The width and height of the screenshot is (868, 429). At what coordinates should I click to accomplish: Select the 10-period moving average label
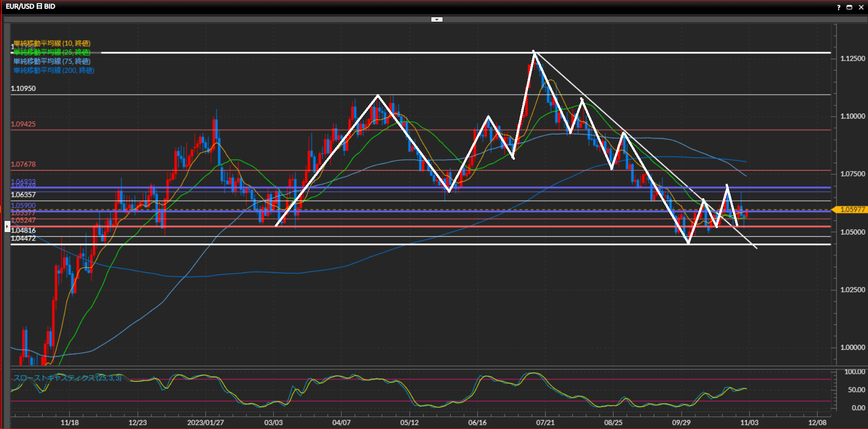click(52, 43)
